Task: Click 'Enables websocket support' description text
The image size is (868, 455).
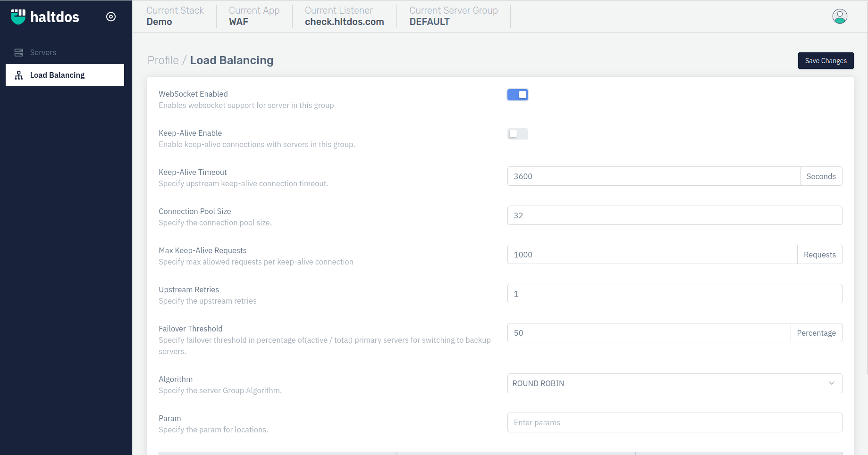Action: pyautogui.click(x=246, y=105)
